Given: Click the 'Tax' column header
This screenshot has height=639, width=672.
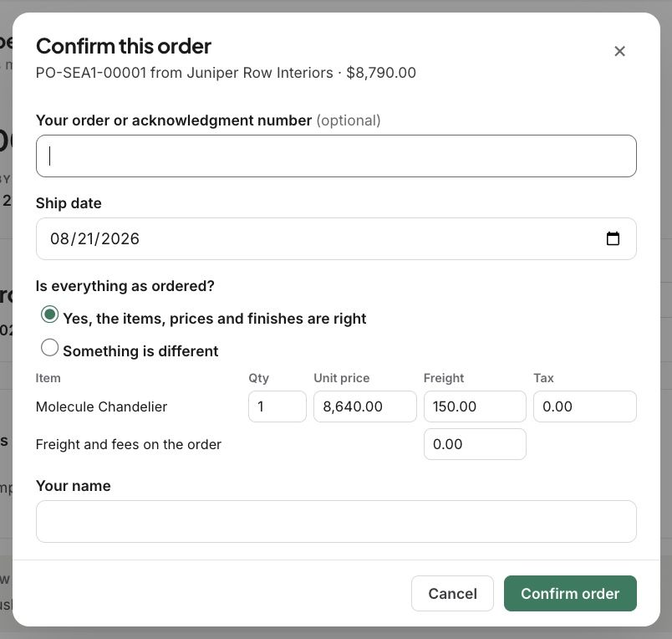Looking at the screenshot, I should pos(543,378).
